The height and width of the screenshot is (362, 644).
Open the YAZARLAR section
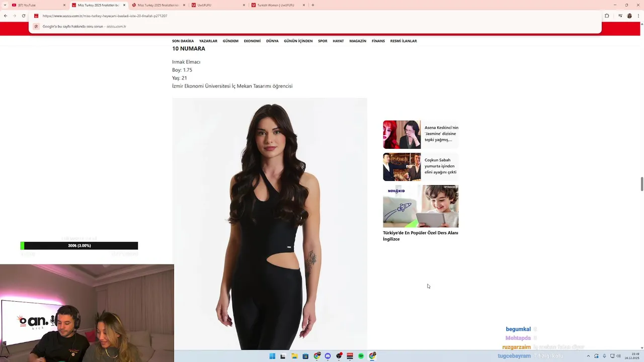tap(208, 41)
